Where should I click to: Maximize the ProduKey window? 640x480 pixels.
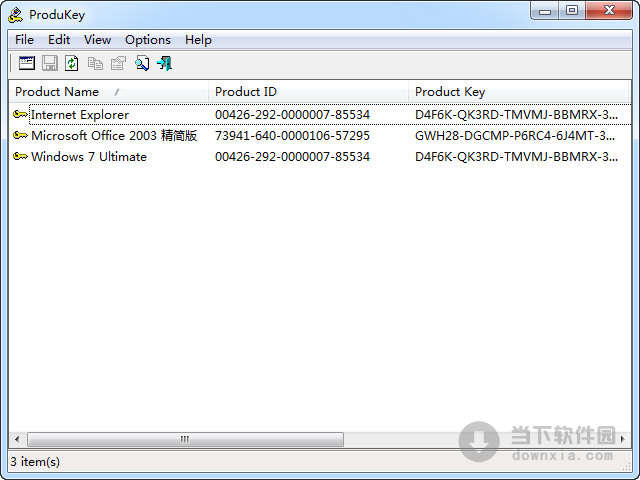tap(572, 11)
